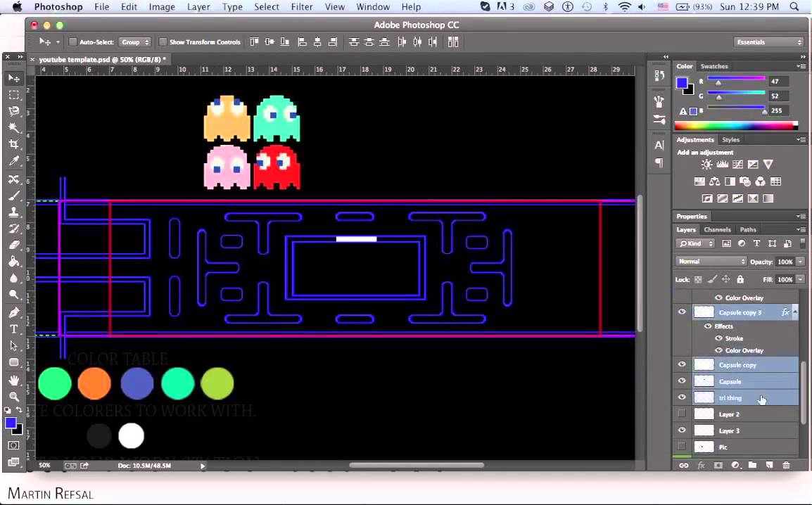
Task: Select the Pen tool
Action: (x=14, y=312)
